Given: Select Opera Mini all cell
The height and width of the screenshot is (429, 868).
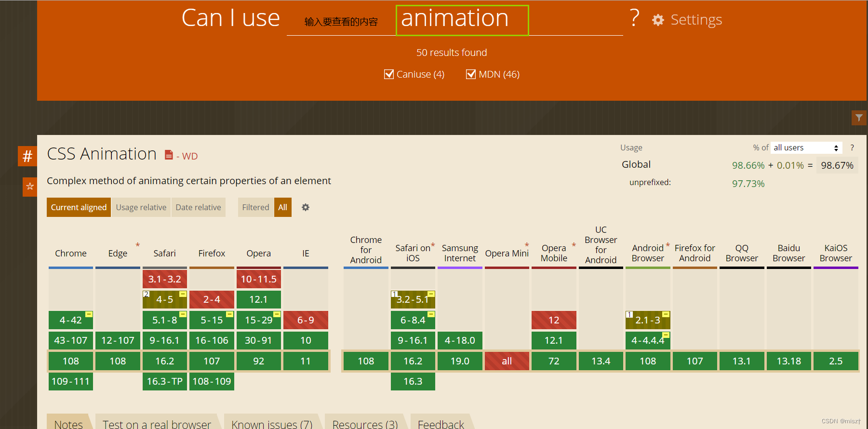Looking at the screenshot, I should point(507,361).
